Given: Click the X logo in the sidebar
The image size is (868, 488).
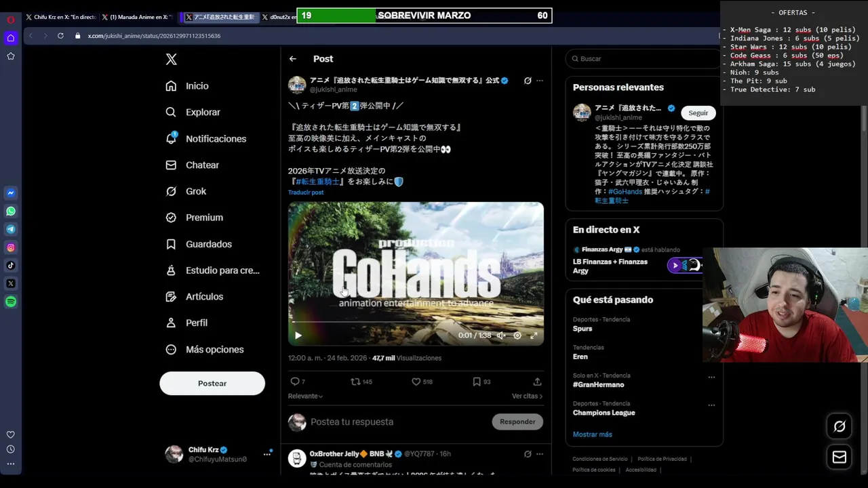Looking at the screenshot, I should pyautogui.click(x=171, y=60).
